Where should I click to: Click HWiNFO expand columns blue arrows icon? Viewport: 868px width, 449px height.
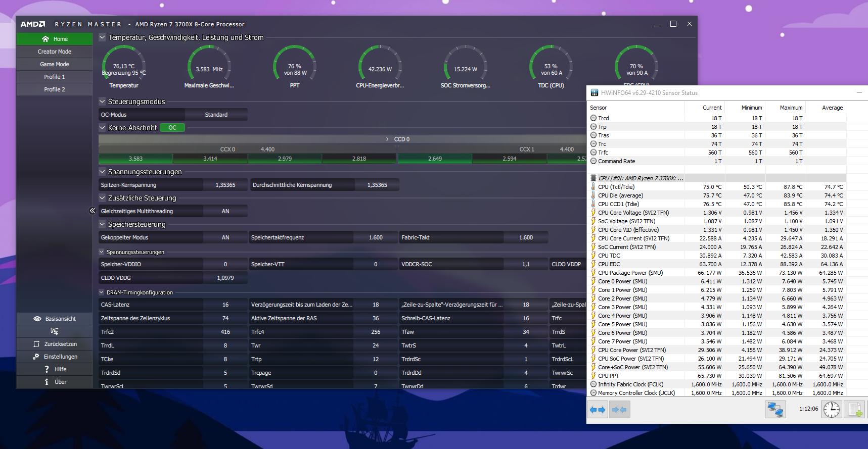(x=598, y=410)
